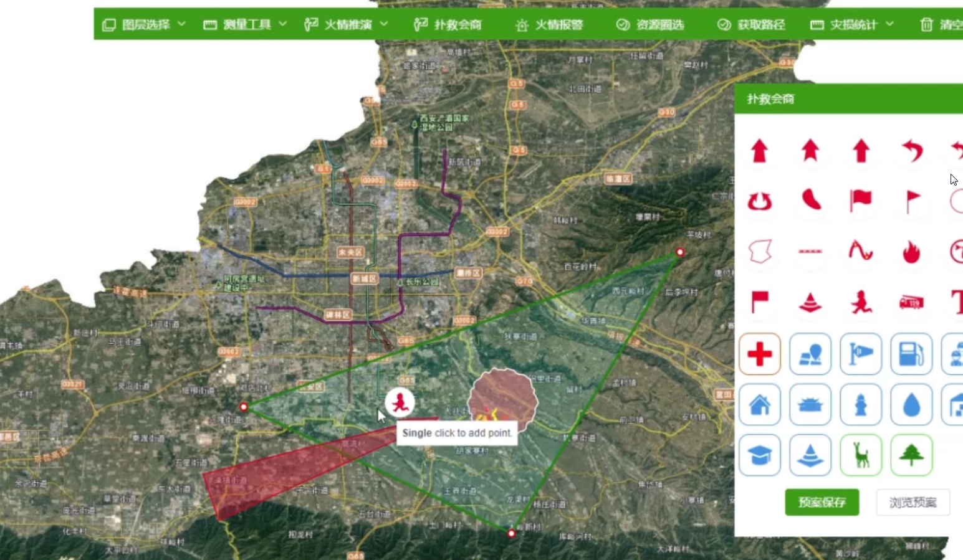This screenshot has width=963, height=560.
Task: Select the blue water drop icon
Action: coord(911,405)
